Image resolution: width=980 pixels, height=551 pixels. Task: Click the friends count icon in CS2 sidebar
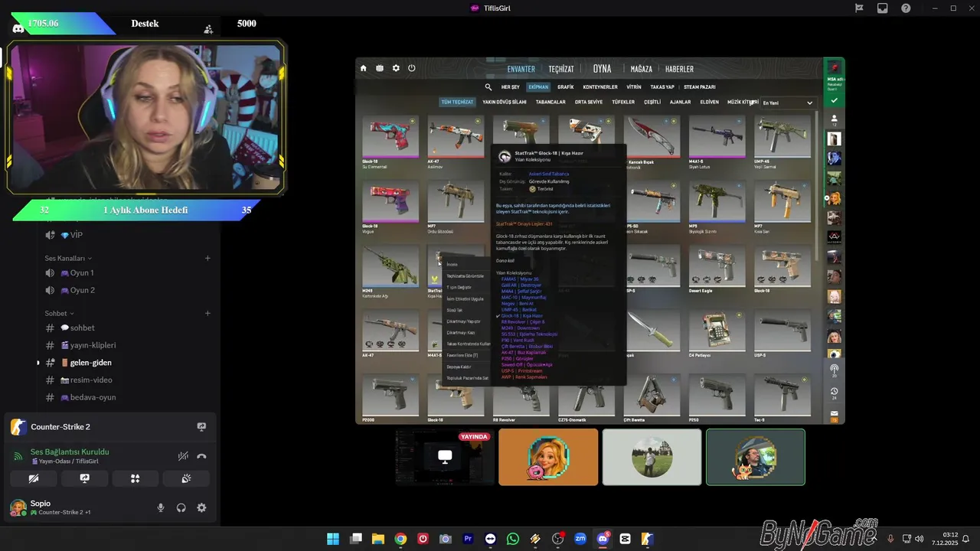(835, 120)
